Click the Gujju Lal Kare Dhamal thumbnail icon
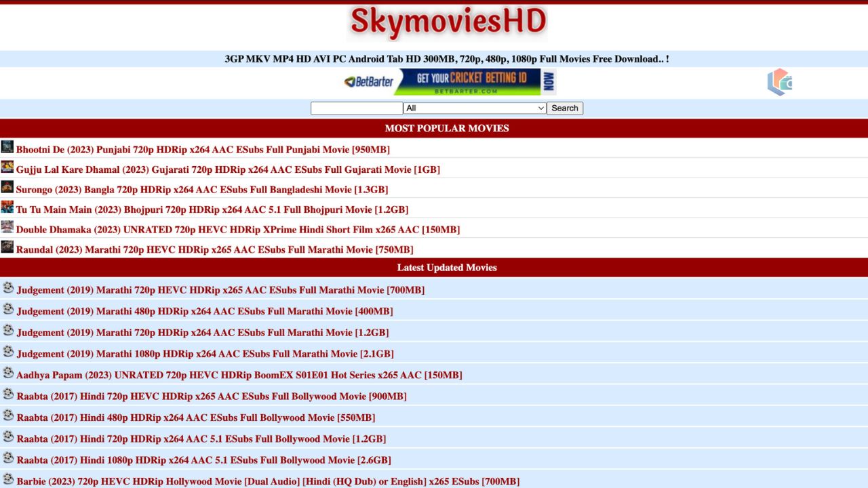The image size is (868, 488). 7,167
